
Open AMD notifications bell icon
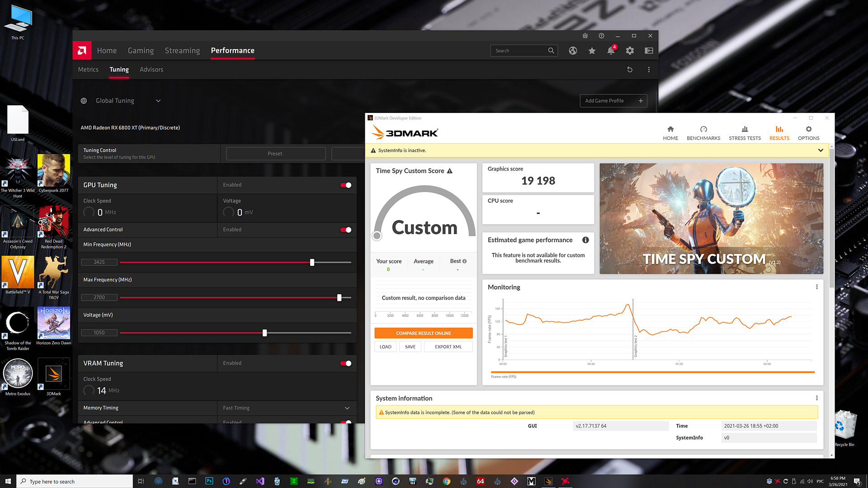click(611, 51)
